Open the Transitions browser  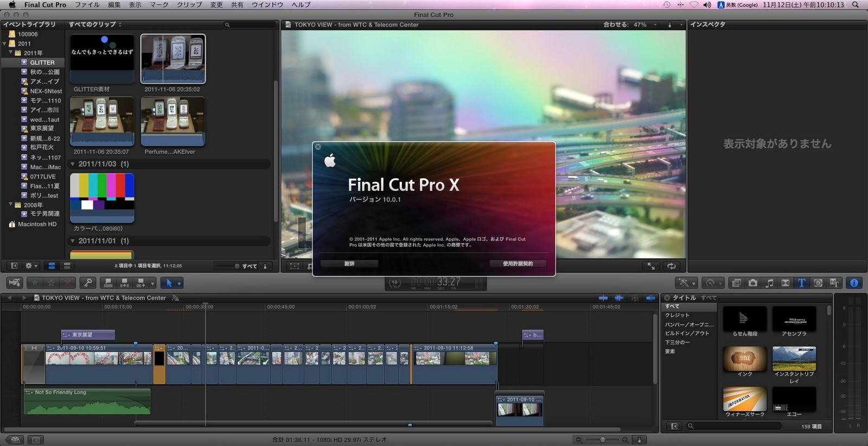point(786,283)
